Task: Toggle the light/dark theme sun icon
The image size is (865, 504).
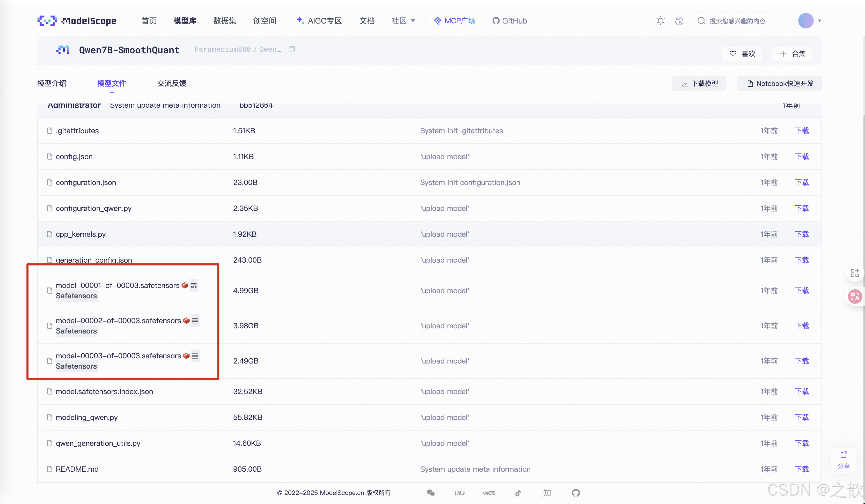Action: coord(660,21)
